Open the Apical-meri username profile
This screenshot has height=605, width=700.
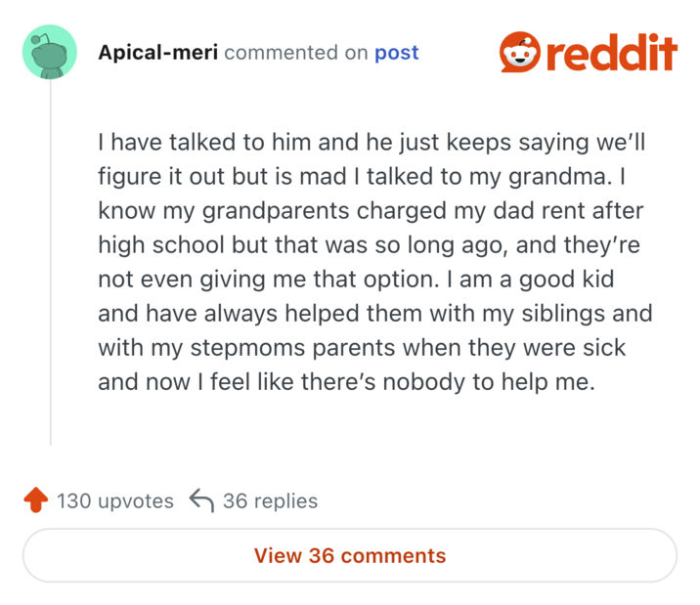157,52
